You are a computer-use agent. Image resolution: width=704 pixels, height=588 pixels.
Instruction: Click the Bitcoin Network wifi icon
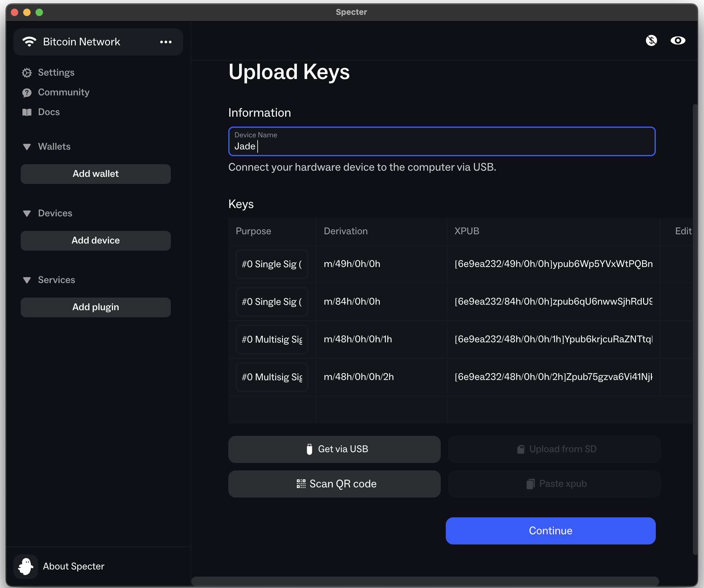tap(29, 42)
